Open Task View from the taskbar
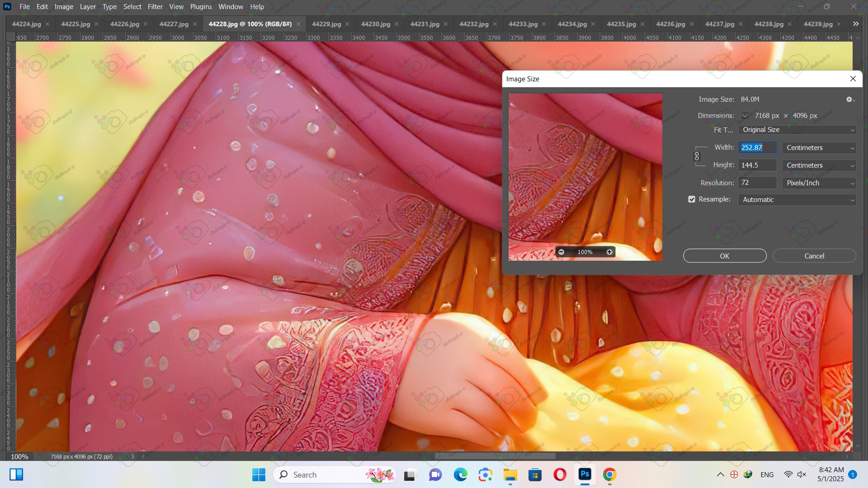Image resolution: width=868 pixels, height=488 pixels. click(x=410, y=474)
